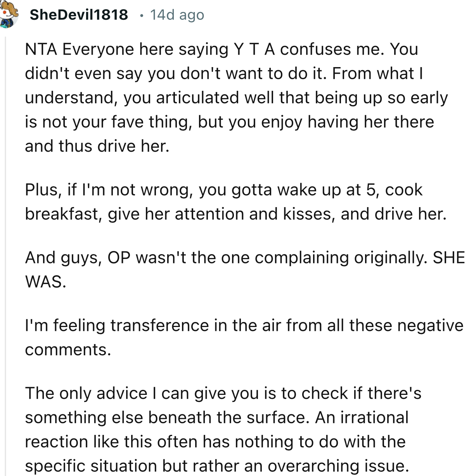This screenshot has width=469, height=476.
Task: Click the "breakfast, give her attention" line
Action: [x=235, y=214]
